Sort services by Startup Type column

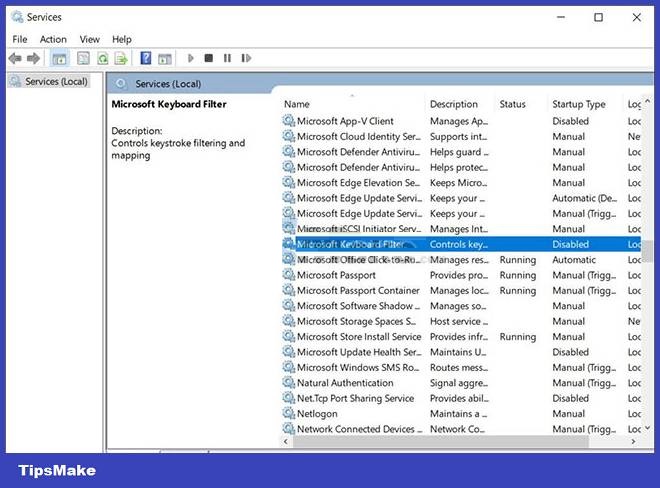pyautogui.click(x=579, y=104)
